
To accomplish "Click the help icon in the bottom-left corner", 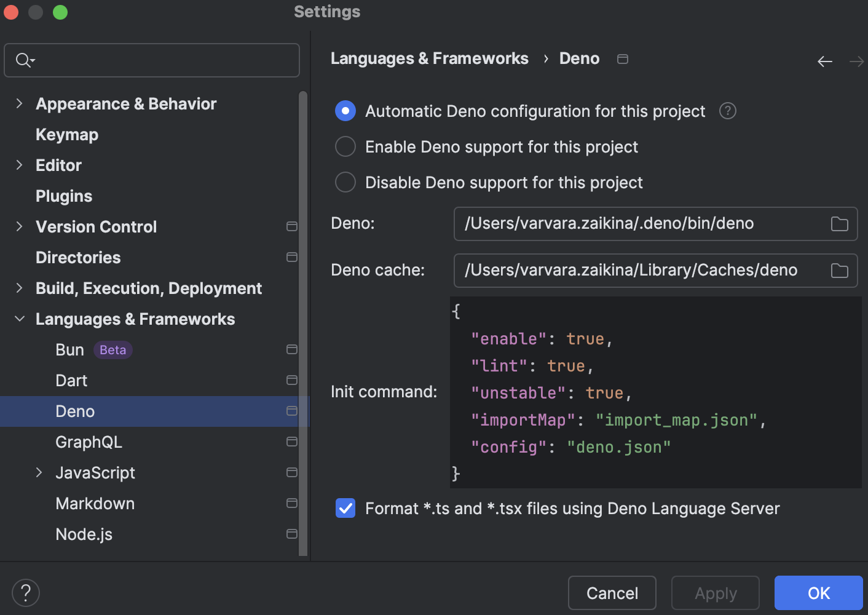I will (x=25, y=592).
